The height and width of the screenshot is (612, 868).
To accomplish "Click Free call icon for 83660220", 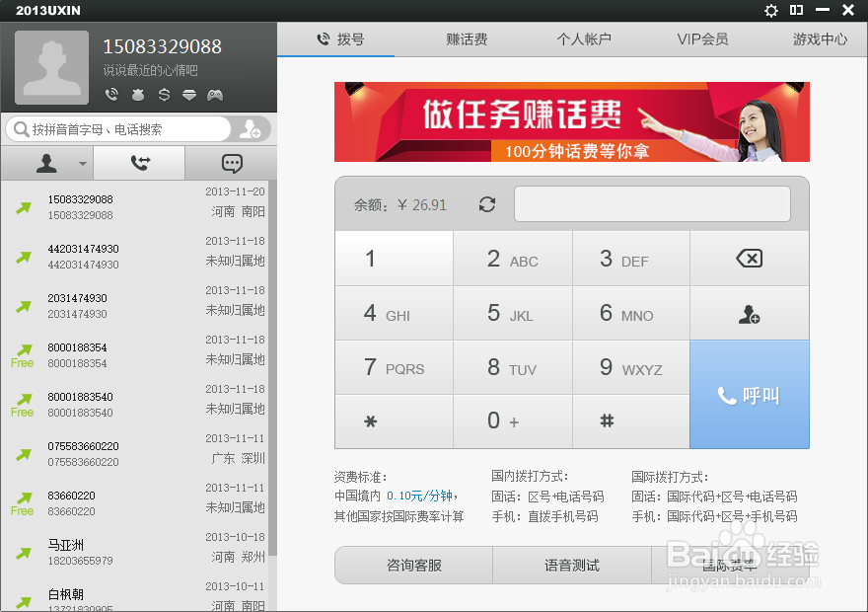I will 22,503.
